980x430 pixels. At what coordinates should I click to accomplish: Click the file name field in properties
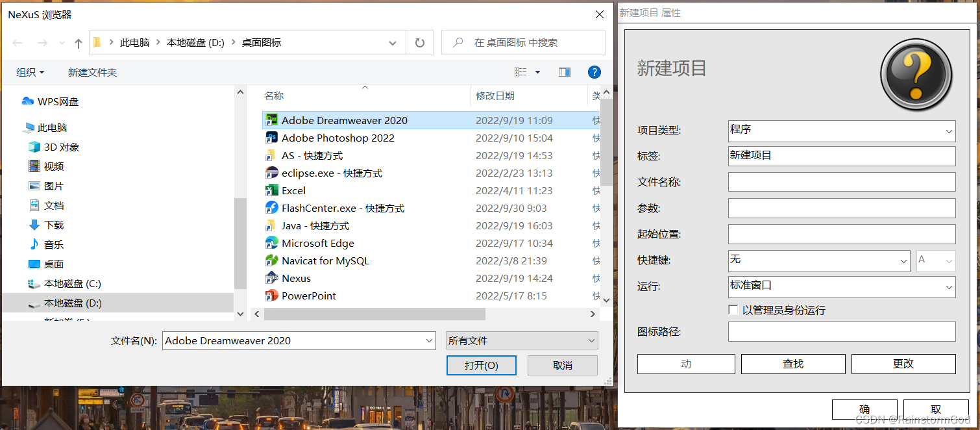[842, 182]
